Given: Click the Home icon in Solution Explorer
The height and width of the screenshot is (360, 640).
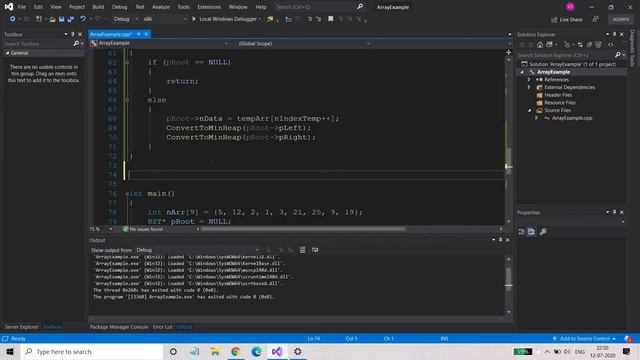Looking at the screenshot, I should (x=540, y=44).
